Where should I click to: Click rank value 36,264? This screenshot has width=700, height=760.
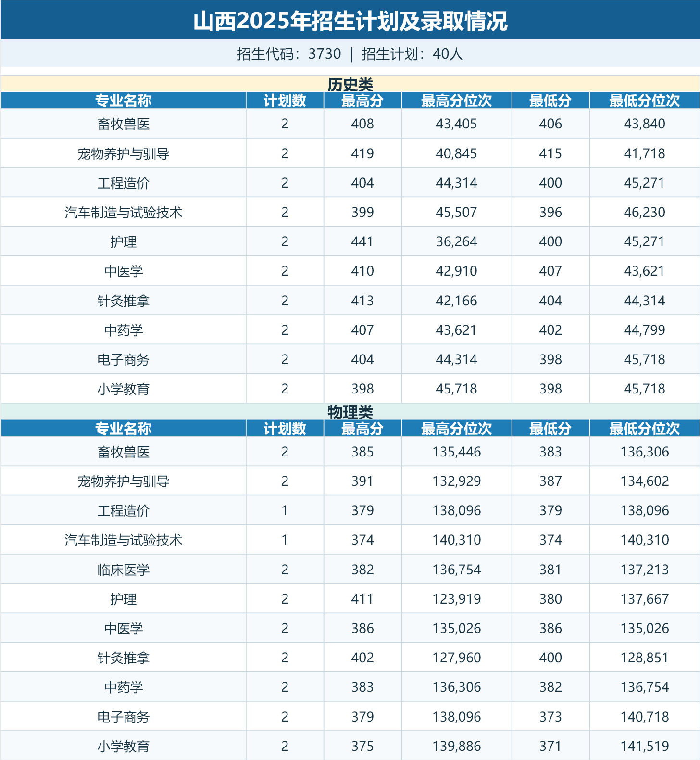click(456, 241)
